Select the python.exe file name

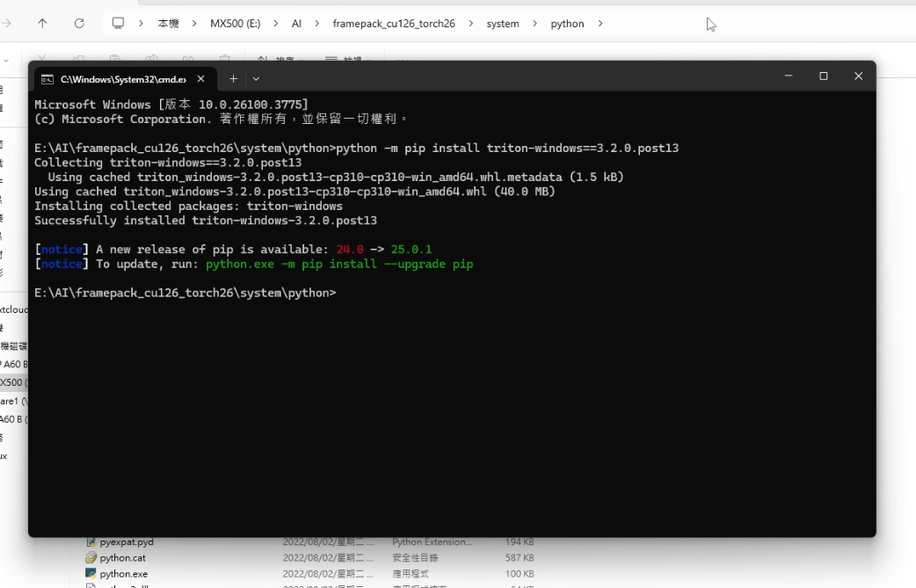(124, 573)
